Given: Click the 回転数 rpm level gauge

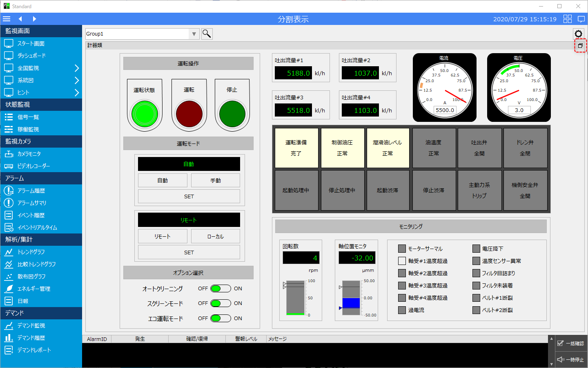Looking at the screenshot, I should tap(295, 298).
